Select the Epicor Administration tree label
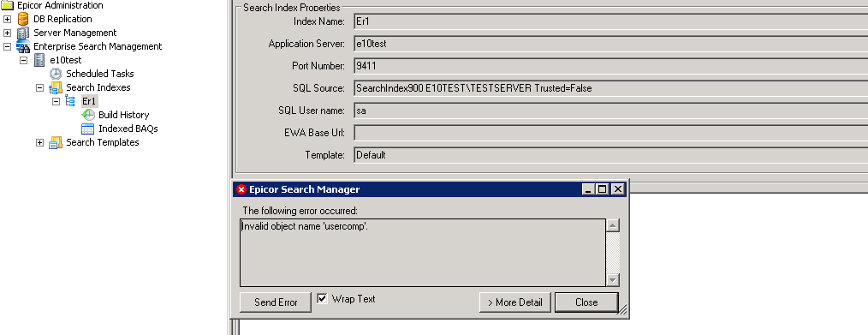 pos(60,5)
